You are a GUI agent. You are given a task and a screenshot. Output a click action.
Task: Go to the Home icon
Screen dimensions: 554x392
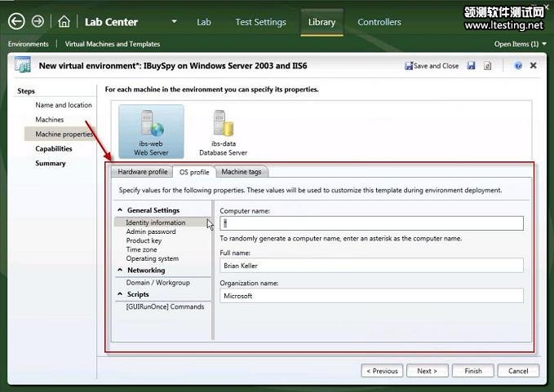click(64, 22)
